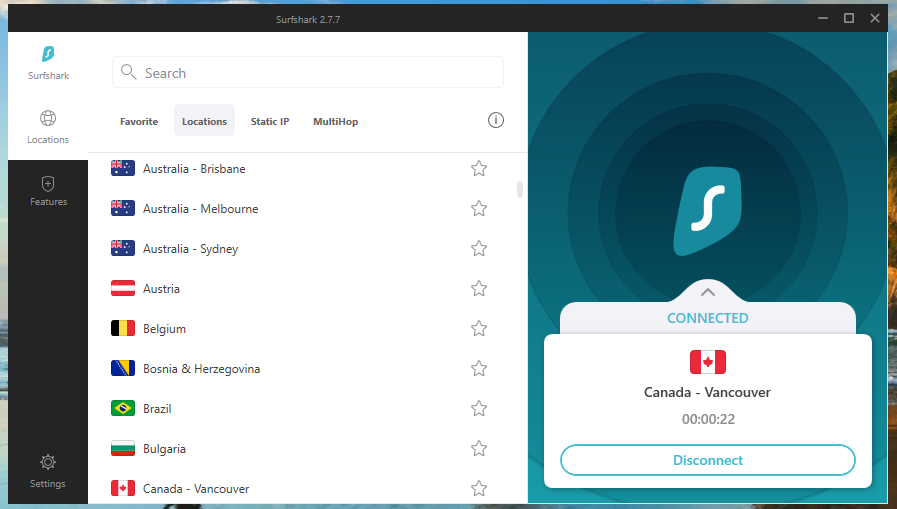This screenshot has height=509, width=897.
Task: Select the Australia - Sydney text
Action: (x=190, y=249)
